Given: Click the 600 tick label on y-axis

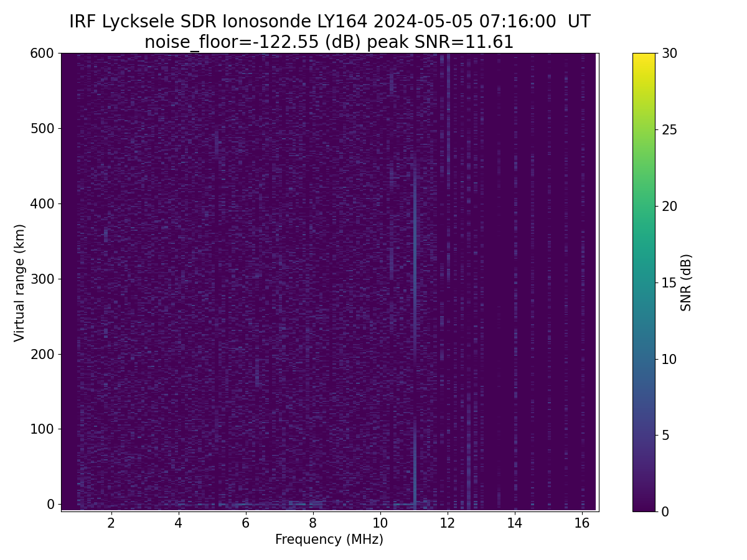Looking at the screenshot, I should (x=42, y=54).
